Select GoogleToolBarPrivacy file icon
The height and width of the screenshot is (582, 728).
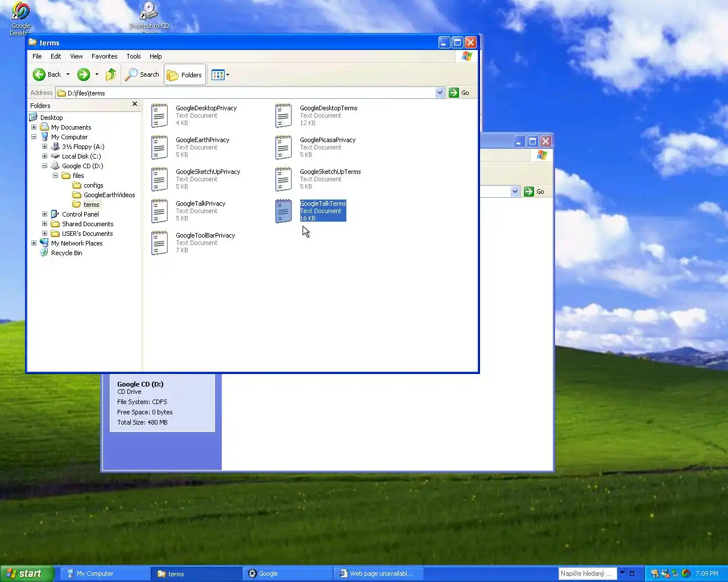pyautogui.click(x=159, y=243)
